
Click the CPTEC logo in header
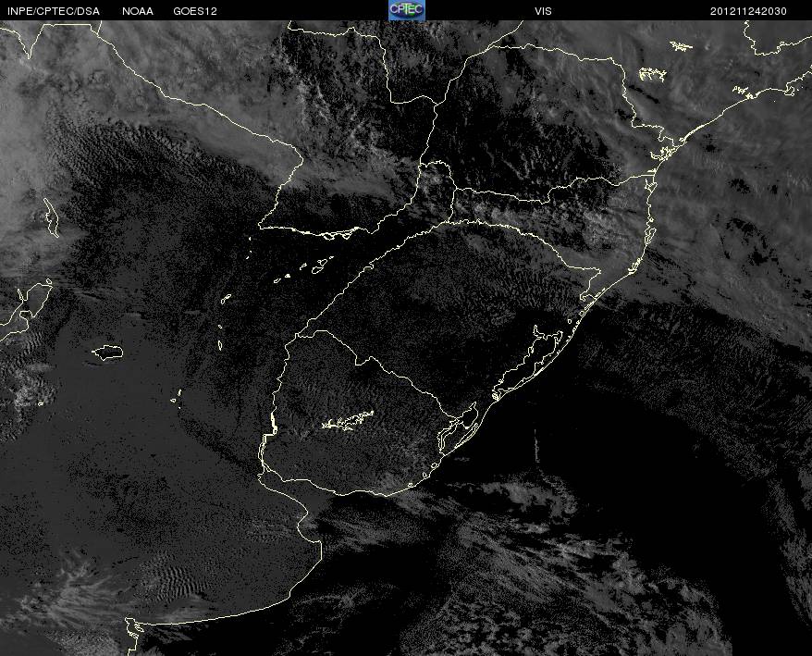(407, 10)
